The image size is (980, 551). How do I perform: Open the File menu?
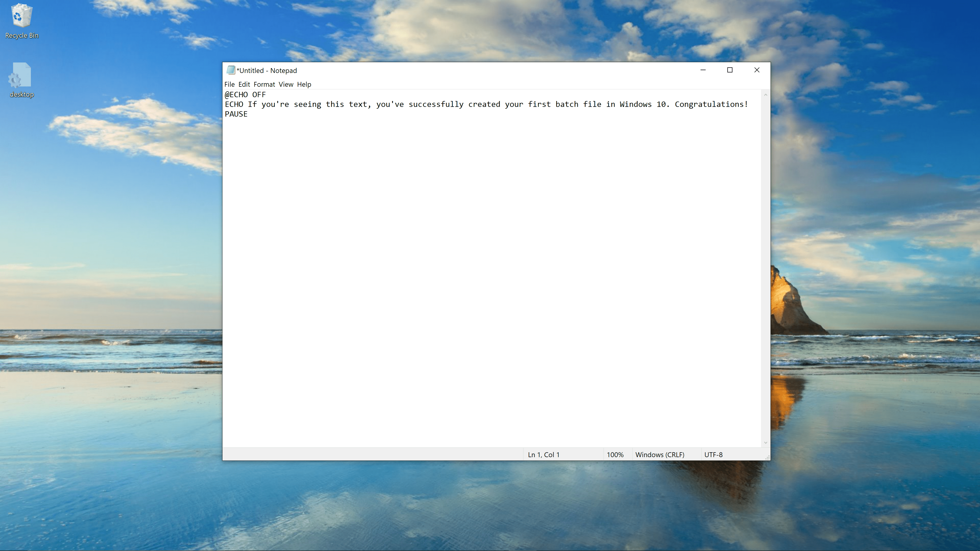coord(229,84)
